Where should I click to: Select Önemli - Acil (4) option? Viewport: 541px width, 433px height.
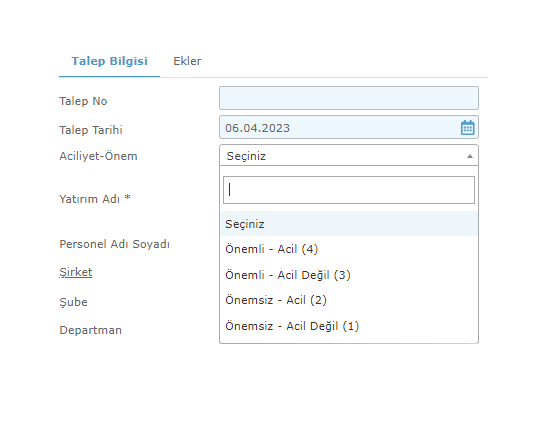coord(349,249)
